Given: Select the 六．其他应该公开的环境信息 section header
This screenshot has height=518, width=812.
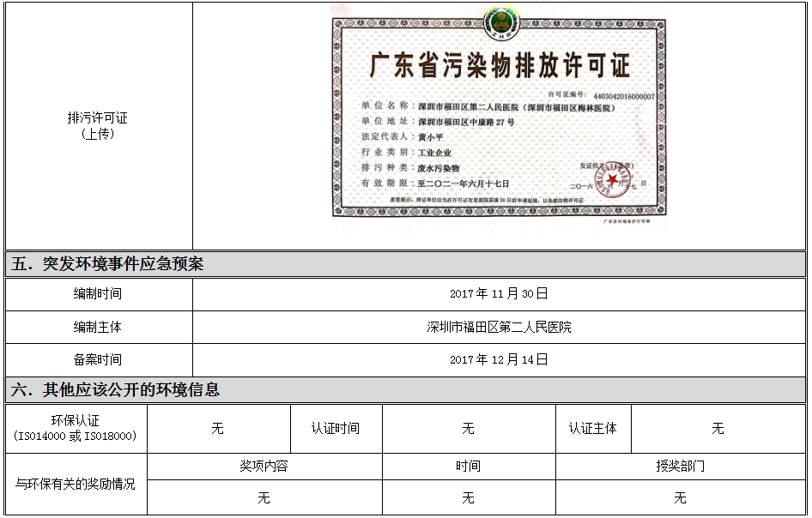Looking at the screenshot, I should pyautogui.click(x=115, y=390).
